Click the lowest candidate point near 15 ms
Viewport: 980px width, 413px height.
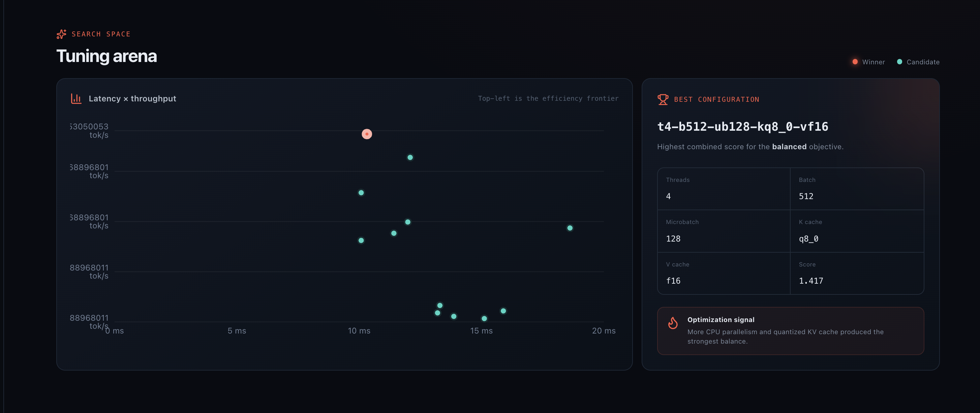(x=484, y=319)
